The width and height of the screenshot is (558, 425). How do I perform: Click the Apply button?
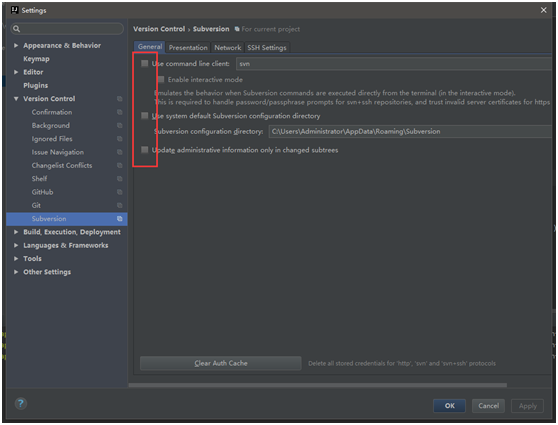point(527,406)
